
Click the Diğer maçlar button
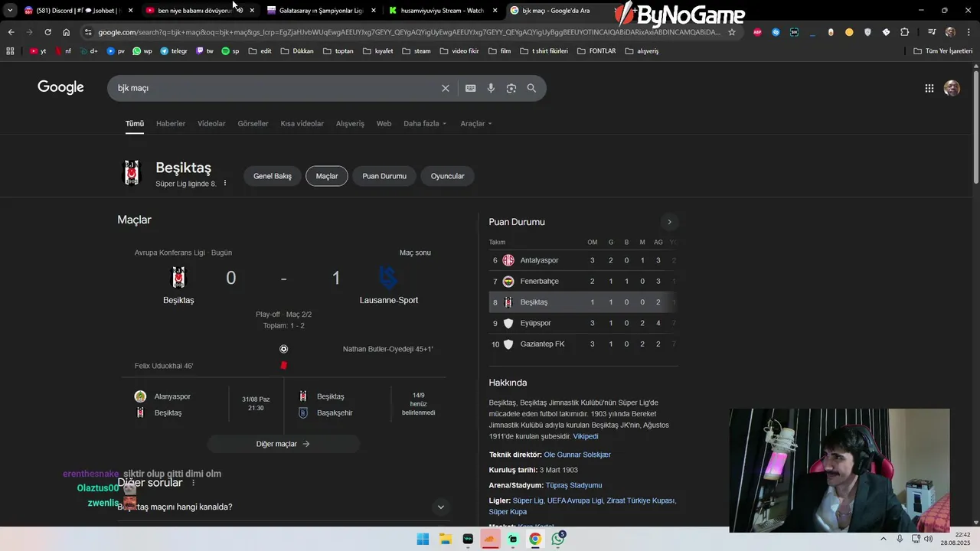[x=283, y=444]
